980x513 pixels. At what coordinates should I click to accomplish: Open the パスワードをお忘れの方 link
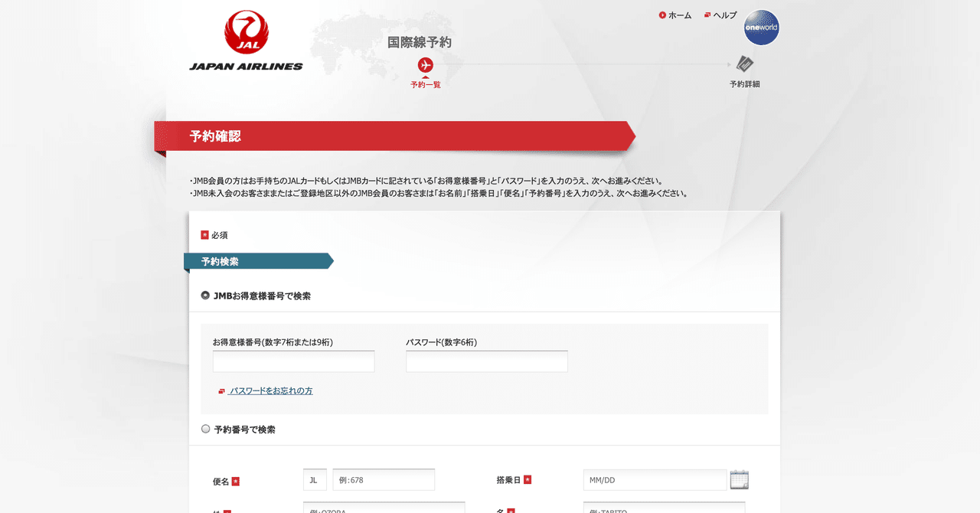(272, 390)
